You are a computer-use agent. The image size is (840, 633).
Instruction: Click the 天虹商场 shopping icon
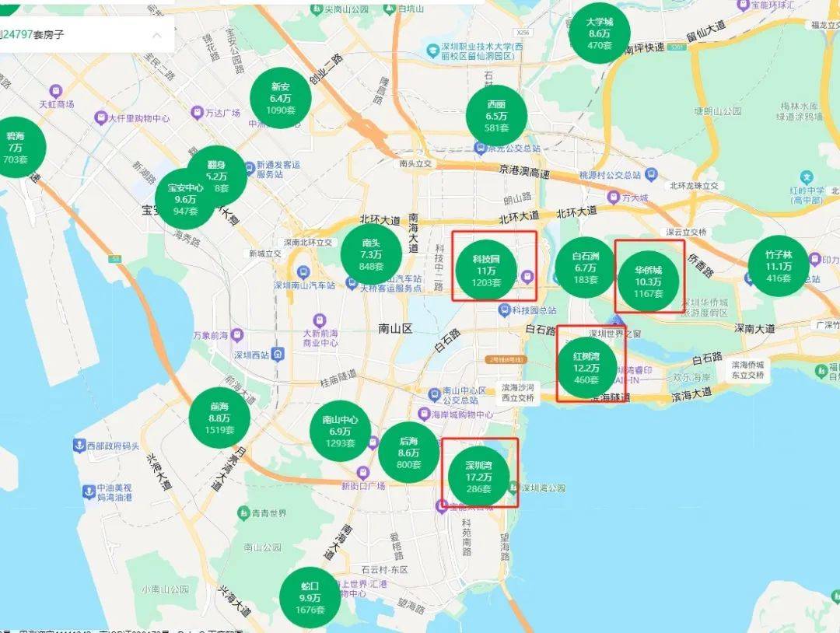[x=56, y=92]
